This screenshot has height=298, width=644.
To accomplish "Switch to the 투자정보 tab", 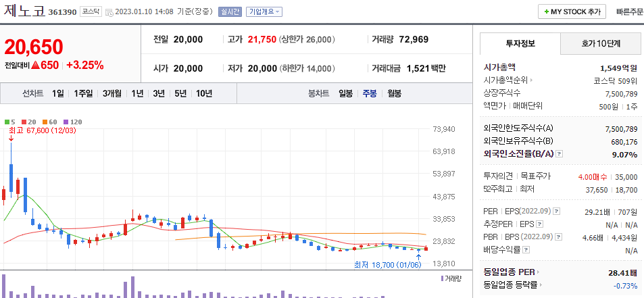I will (520, 43).
